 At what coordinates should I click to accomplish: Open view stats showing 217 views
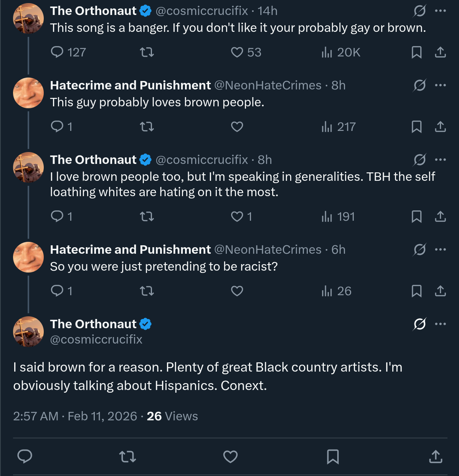point(338,127)
